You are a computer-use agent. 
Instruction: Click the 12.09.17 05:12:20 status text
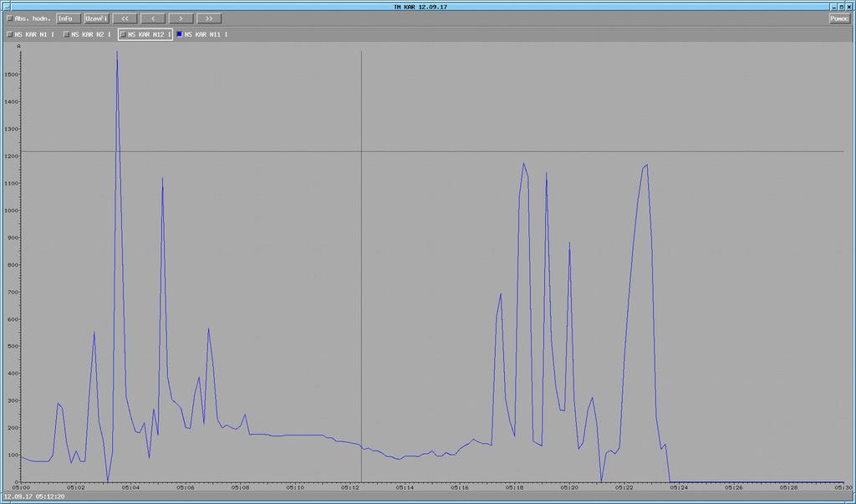point(34,497)
